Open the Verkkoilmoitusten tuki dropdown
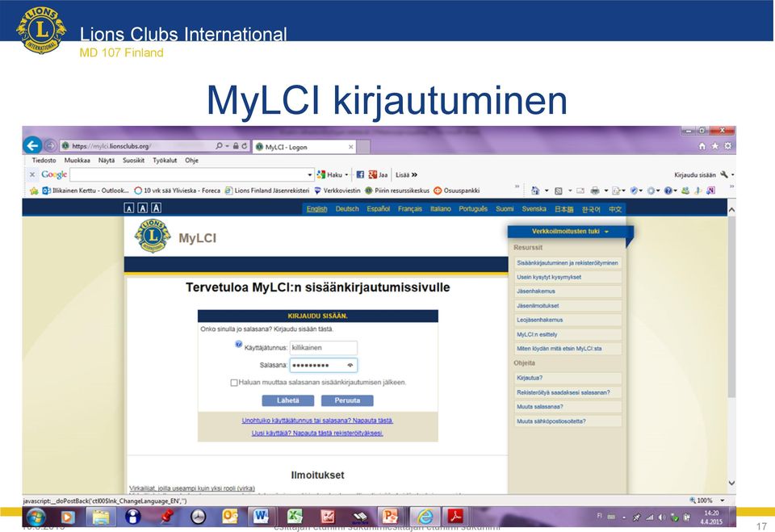This screenshot has width=775, height=532. tap(570, 232)
